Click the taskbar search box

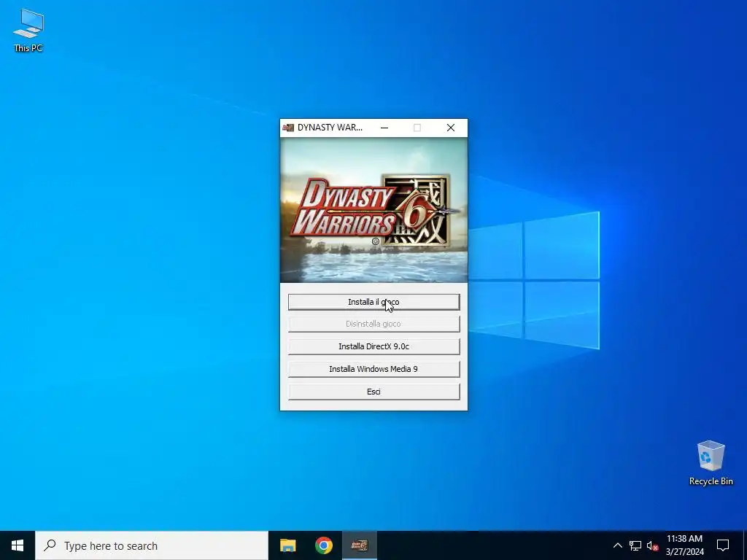(152, 545)
